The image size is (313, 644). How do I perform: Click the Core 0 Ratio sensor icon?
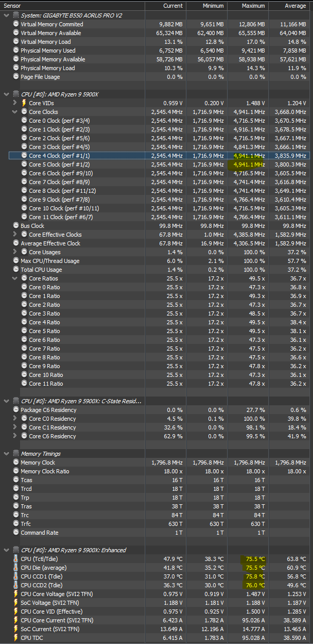tap(24, 287)
